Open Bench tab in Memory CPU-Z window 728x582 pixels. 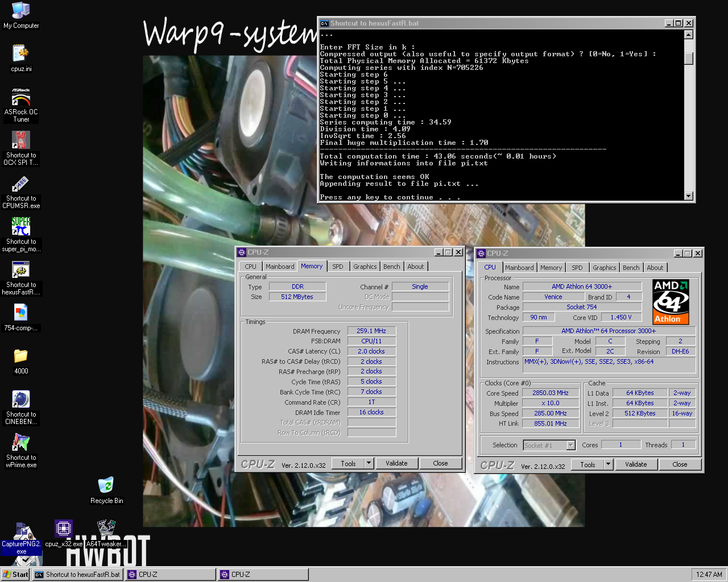pyautogui.click(x=391, y=267)
